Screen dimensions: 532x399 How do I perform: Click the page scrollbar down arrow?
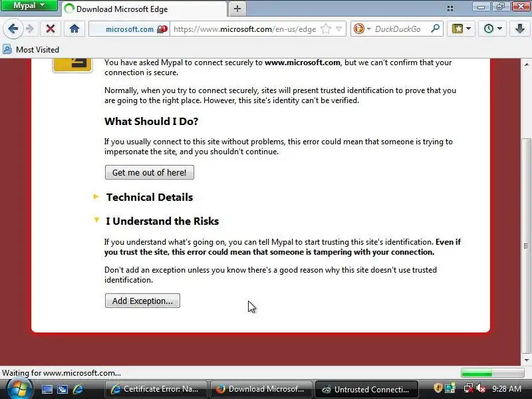[526, 360]
